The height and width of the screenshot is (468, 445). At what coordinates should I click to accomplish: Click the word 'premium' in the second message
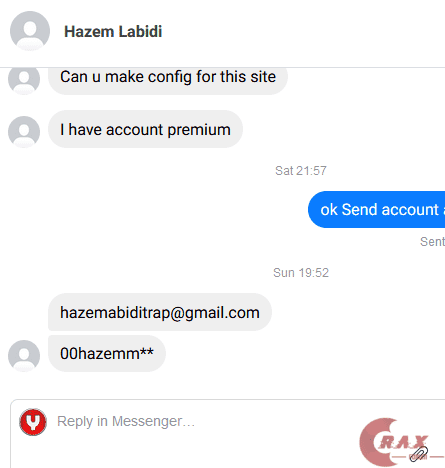(x=199, y=130)
